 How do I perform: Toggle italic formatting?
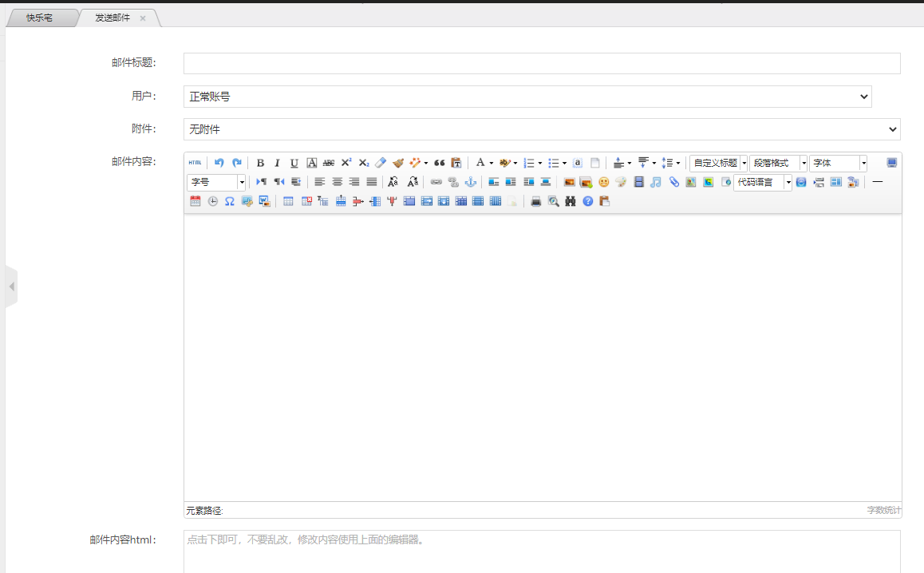(x=277, y=163)
